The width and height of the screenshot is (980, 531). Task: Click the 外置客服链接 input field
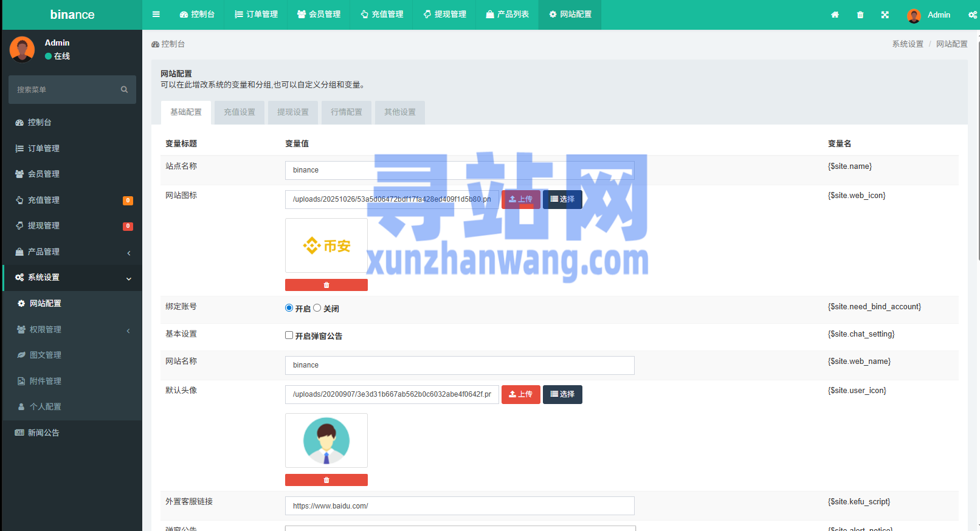point(459,506)
